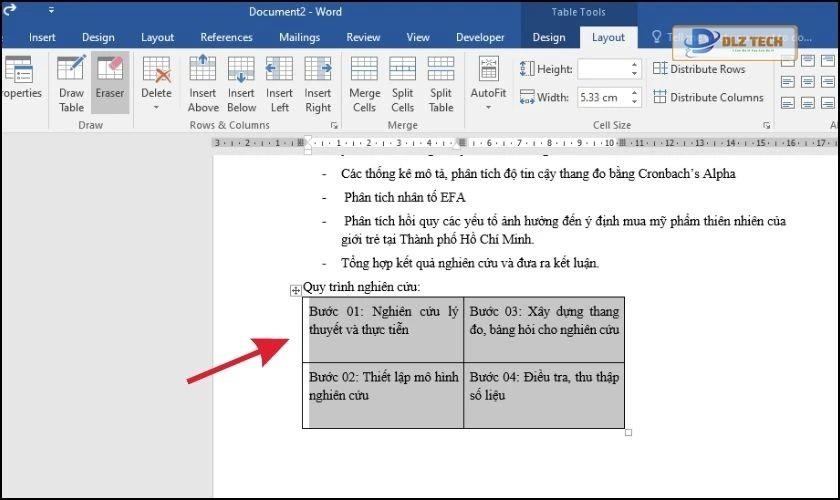Image resolution: width=840 pixels, height=500 pixels.
Task: Toggle the Eraser tool
Action: point(110,83)
